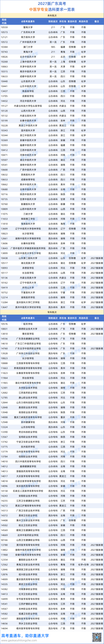
Task: Click 内蒙古科技大学包头医学院
Action: [x=28, y=106]
